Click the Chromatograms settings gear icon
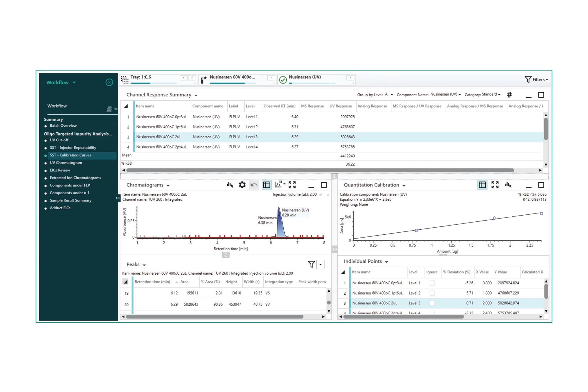 pos(242,185)
